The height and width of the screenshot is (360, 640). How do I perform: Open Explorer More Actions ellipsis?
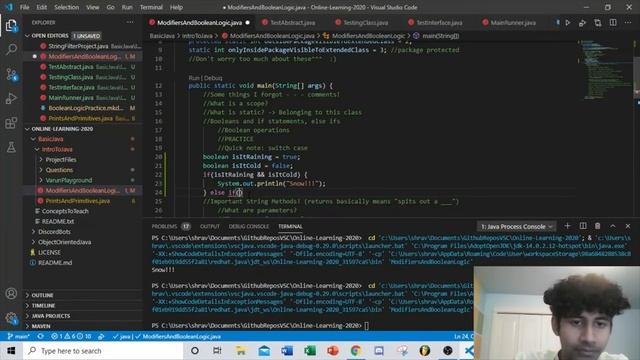click(130, 22)
